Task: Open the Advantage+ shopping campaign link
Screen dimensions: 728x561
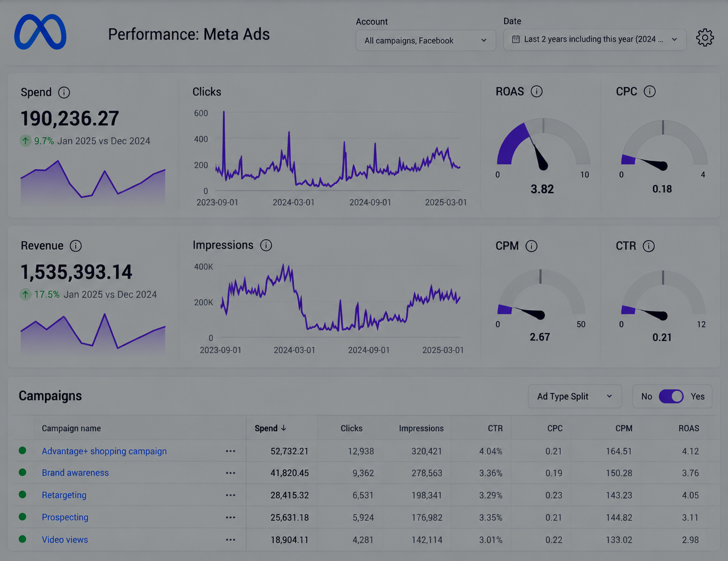Action: coord(104,451)
